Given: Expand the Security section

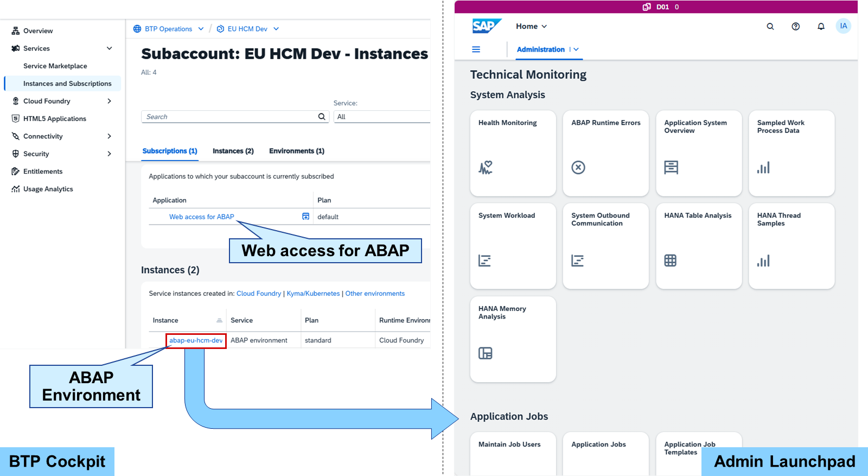Looking at the screenshot, I should pyautogui.click(x=110, y=154).
